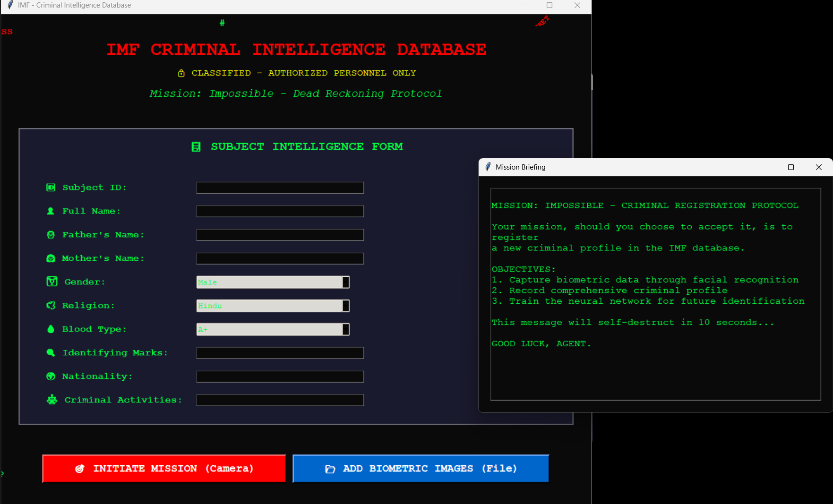Focus the Mother's Name input field

click(x=280, y=258)
